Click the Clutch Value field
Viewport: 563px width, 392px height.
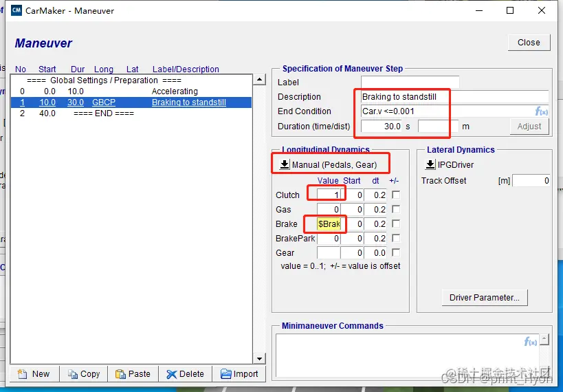coord(329,195)
